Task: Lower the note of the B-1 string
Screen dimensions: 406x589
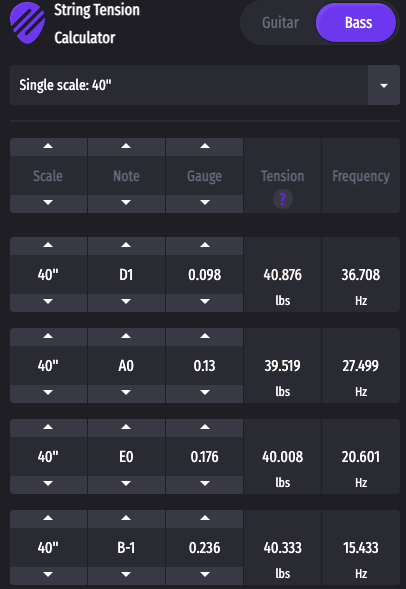Action: [126, 575]
